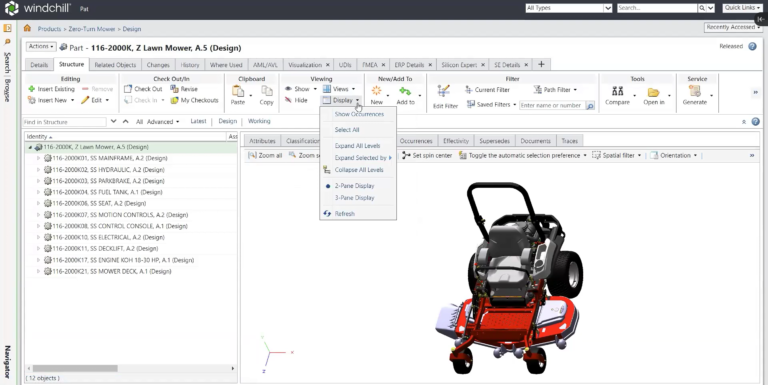
Task: Click the Find in Structure field
Action: [64, 122]
